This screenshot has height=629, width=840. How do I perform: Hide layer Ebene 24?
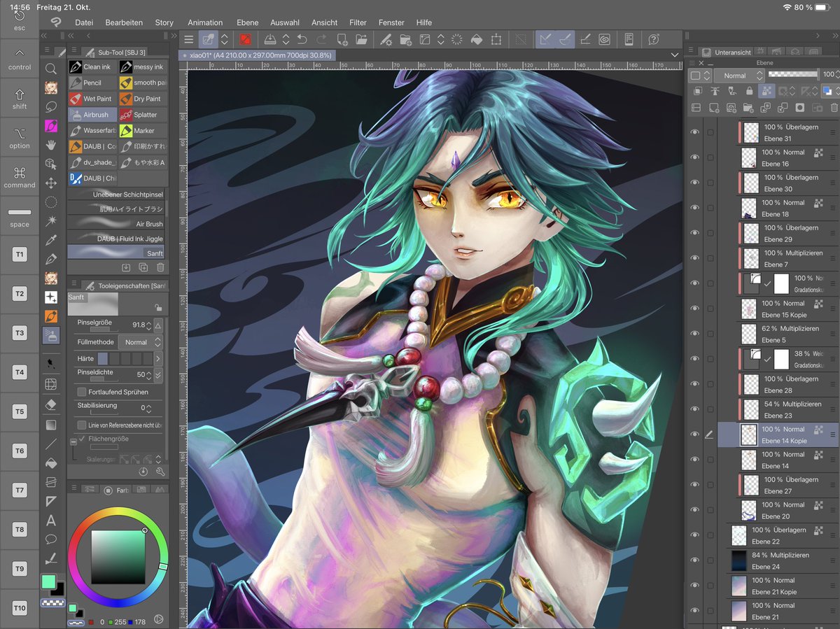(695, 560)
